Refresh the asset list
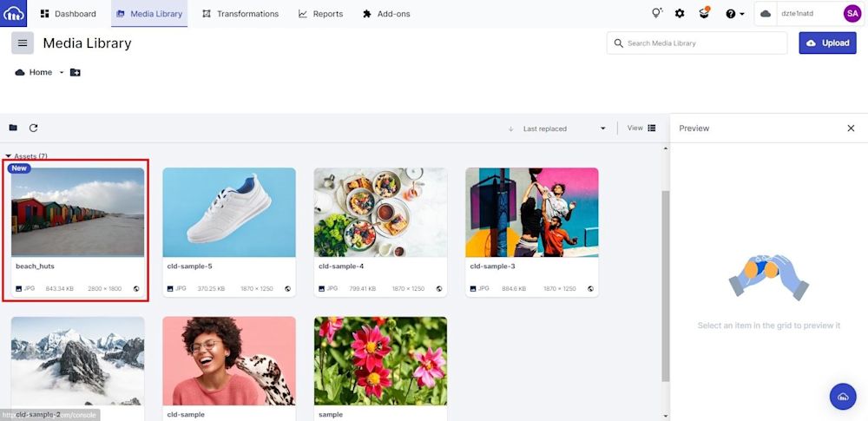 click(33, 128)
